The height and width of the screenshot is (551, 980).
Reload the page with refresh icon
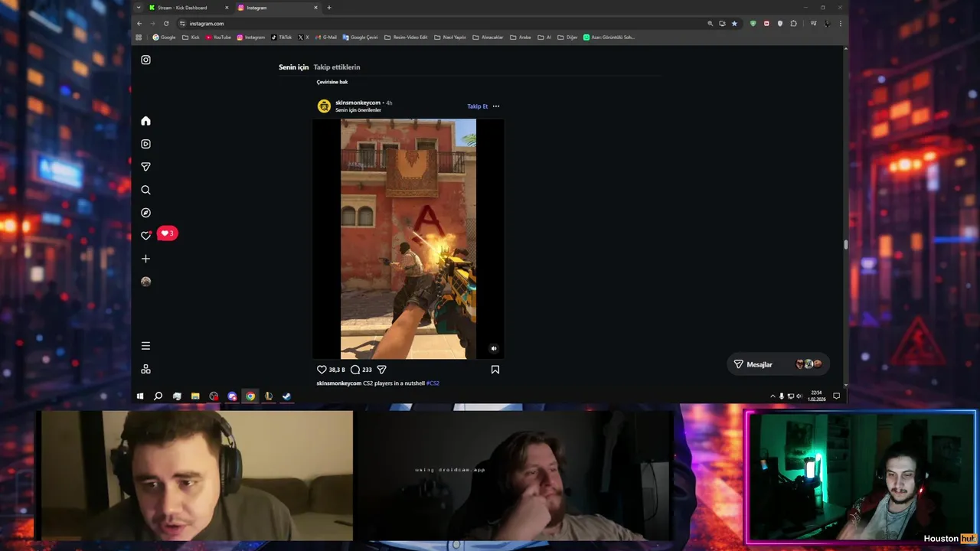click(x=166, y=24)
